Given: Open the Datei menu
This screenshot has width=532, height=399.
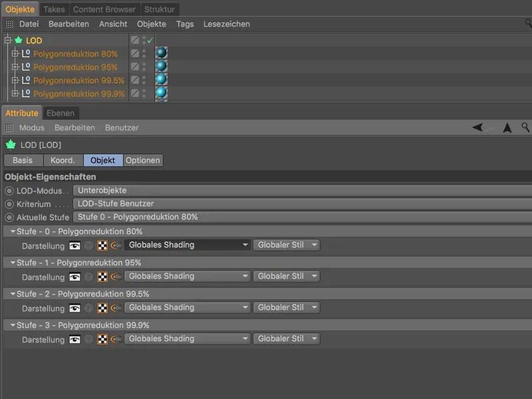Looking at the screenshot, I should (29, 24).
